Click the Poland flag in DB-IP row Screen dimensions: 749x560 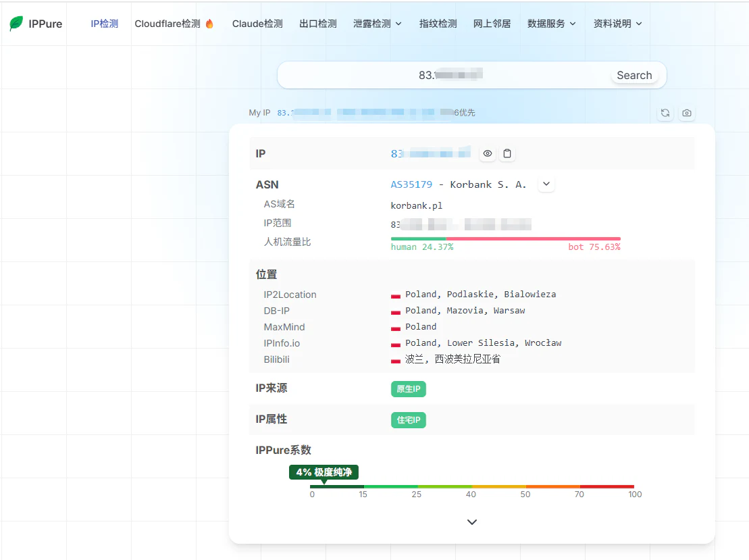pyautogui.click(x=396, y=311)
